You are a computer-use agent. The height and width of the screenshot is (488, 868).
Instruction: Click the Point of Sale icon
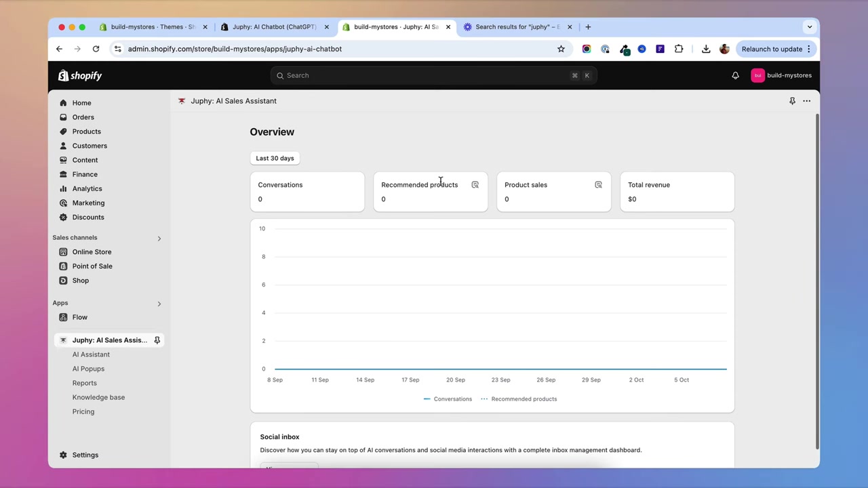pos(63,266)
